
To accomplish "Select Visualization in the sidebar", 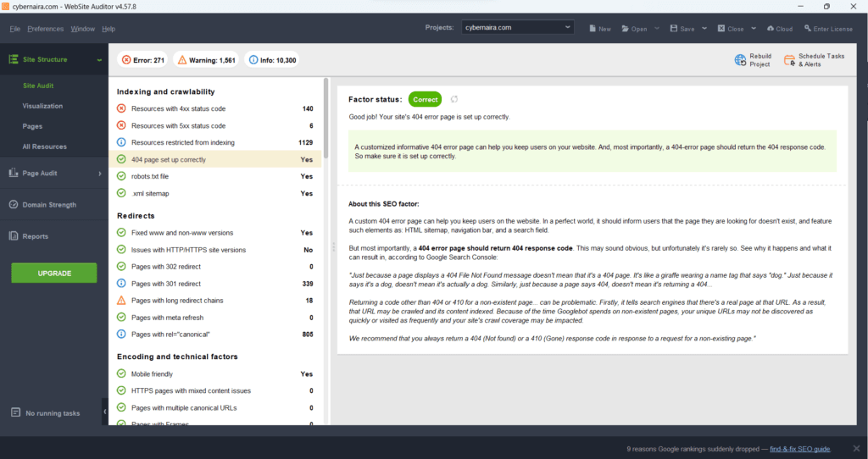I will coord(42,106).
